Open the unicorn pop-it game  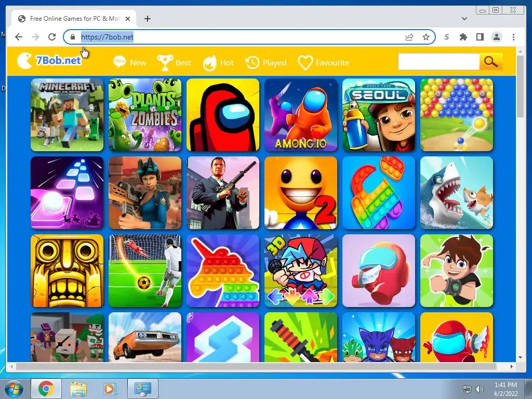223,271
